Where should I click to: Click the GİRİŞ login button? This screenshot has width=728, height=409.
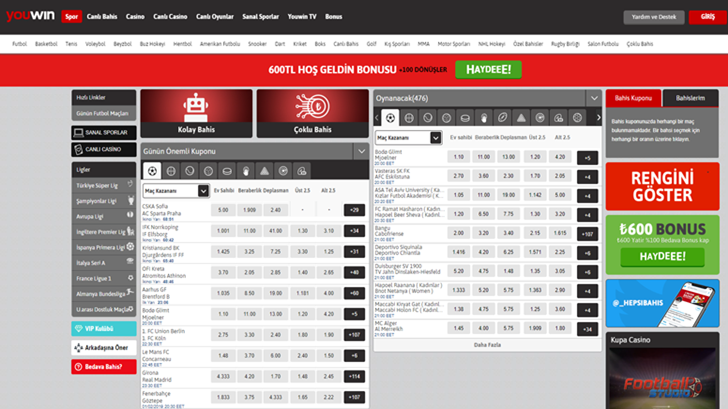tap(708, 17)
